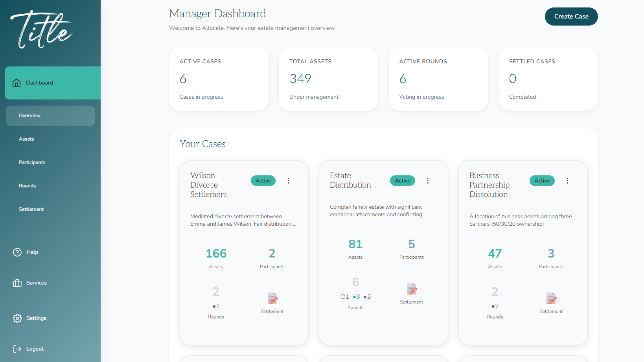Click Active badge on Estate Distribution
The width and height of the screenshot is (644, 362).
pos(402,181)
